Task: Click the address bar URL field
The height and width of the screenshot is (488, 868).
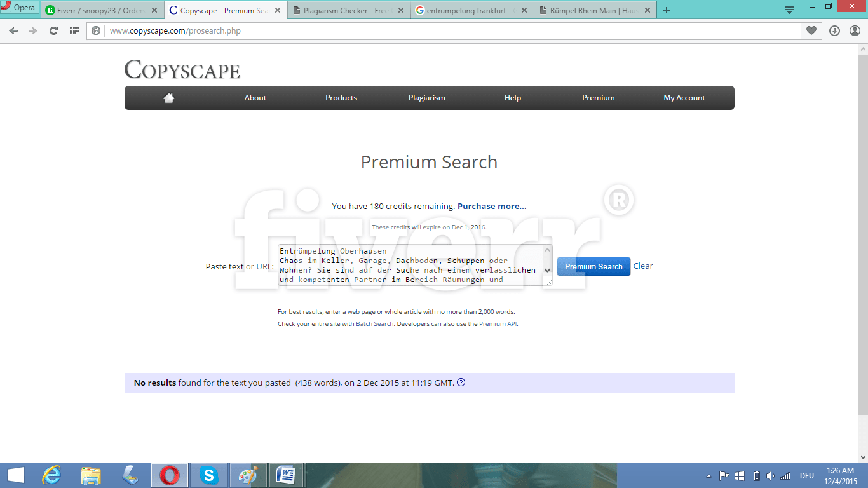Action: pos(451,30)
